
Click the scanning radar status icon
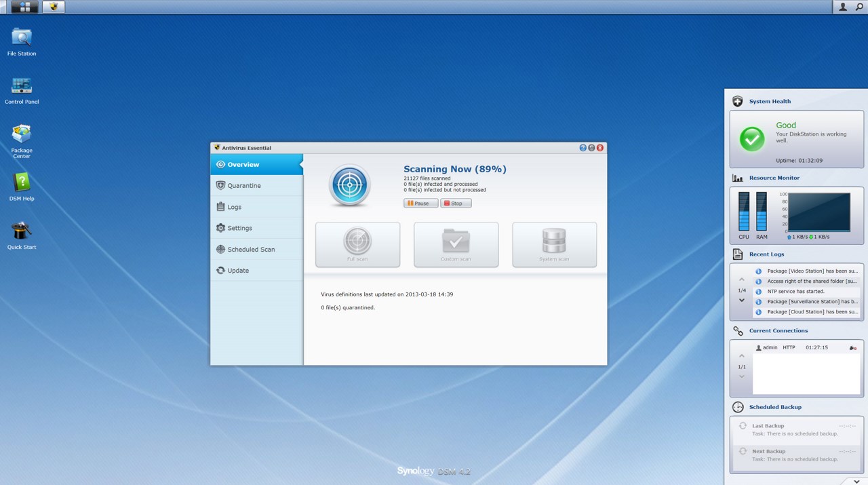click(350, 185)
